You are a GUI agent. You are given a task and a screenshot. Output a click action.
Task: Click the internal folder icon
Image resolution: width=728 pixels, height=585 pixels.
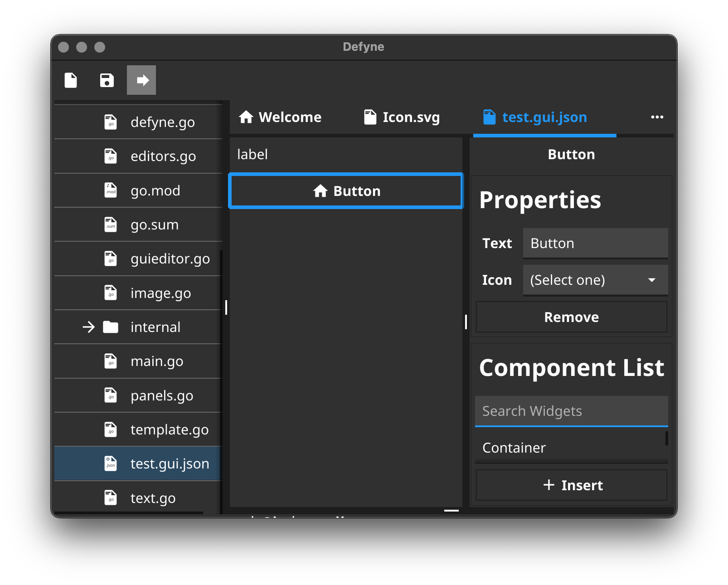pyautogui.click(x=111, y=327)
